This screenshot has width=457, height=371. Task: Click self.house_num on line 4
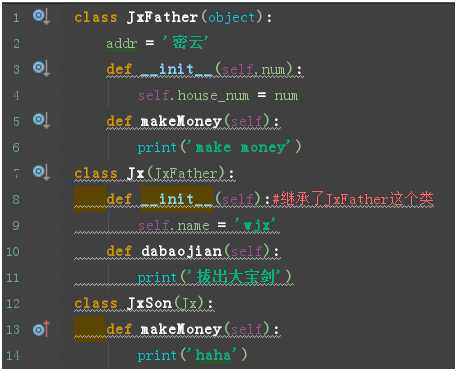193,96
